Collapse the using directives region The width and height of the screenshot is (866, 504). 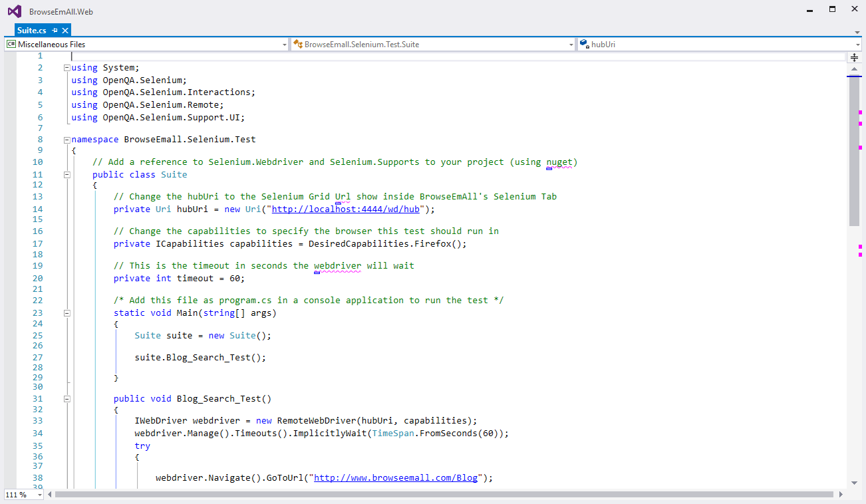[x=67, y=68]
